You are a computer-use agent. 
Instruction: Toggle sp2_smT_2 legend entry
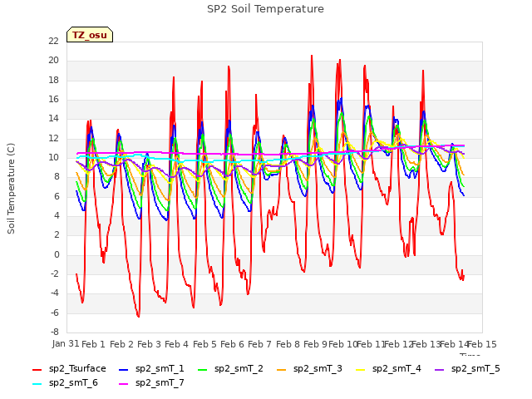tap(230, 368)
